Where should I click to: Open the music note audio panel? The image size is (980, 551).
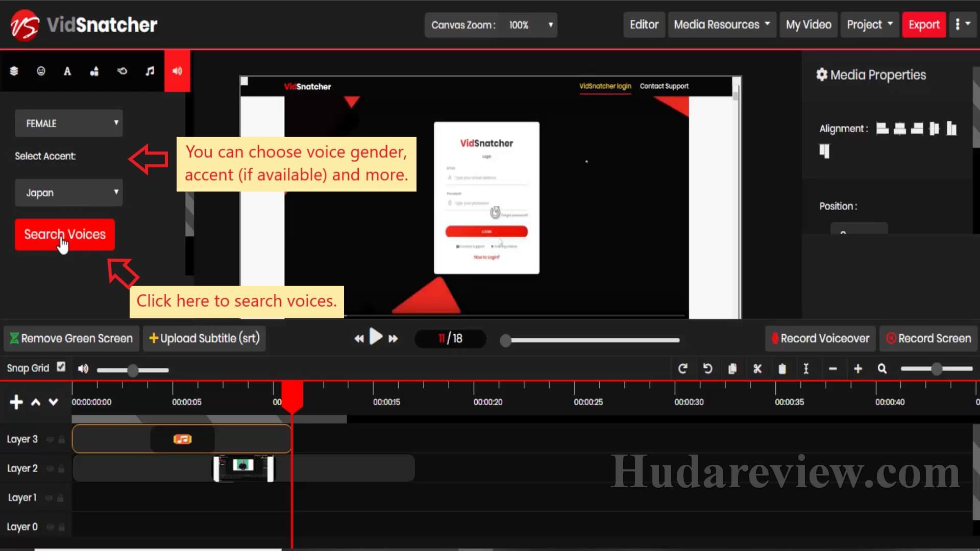pos(150,71)
